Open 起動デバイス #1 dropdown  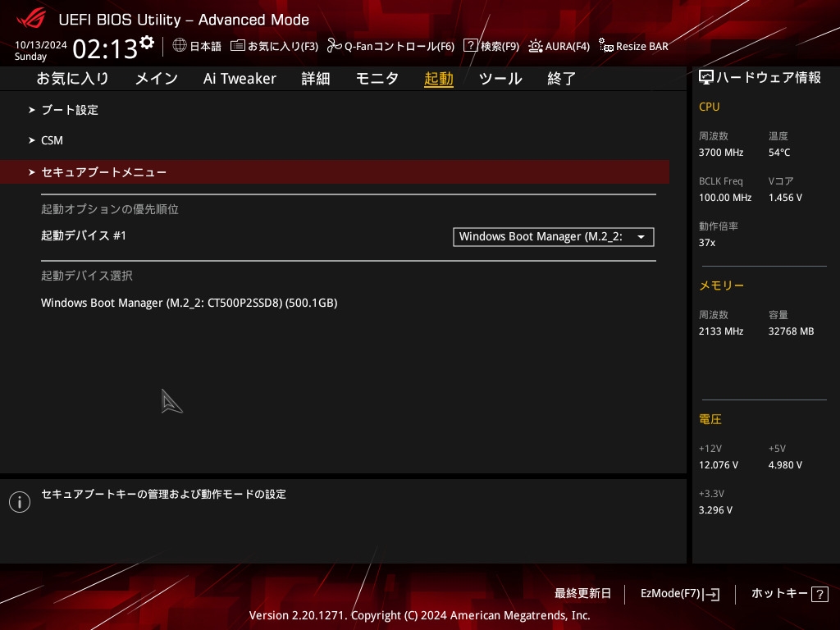[x=554, y=237]
